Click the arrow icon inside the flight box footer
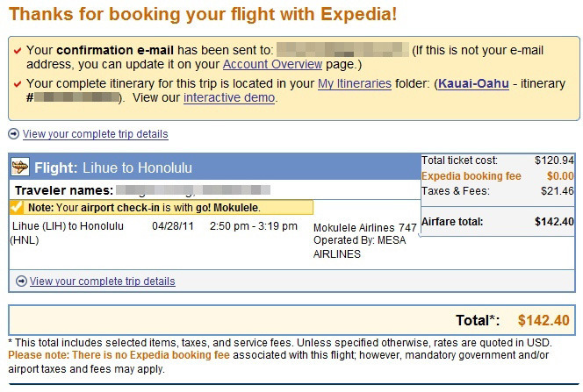This screenshot has width=583, height=392. click(x=21, y=281)
